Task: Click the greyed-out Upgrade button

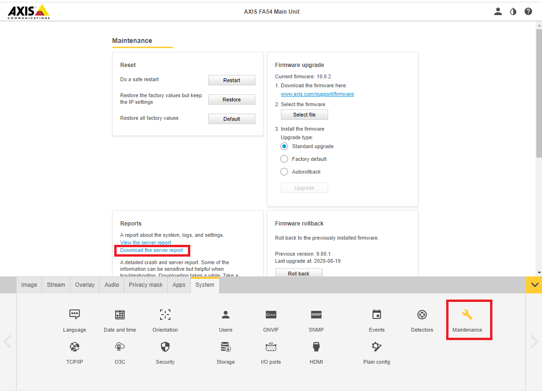Action: (304, 188)
